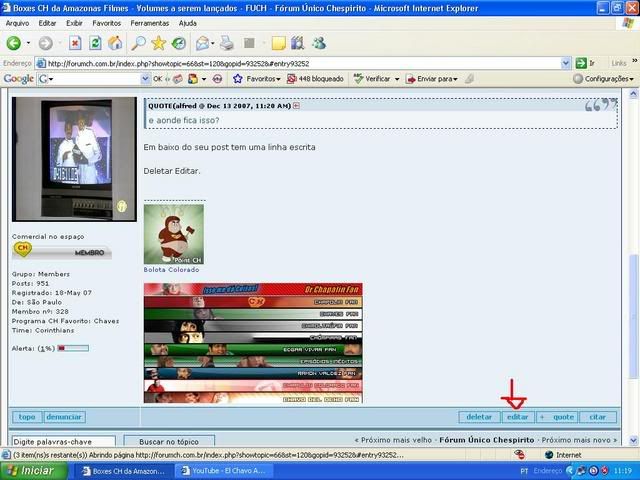Switch to Boxes CH da Amazon taskbar window
Screen dimensions: 640x480
(124, 471)
